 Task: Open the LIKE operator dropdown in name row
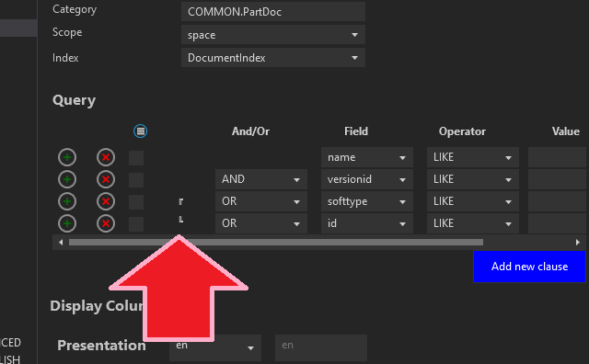pos(473,157)
